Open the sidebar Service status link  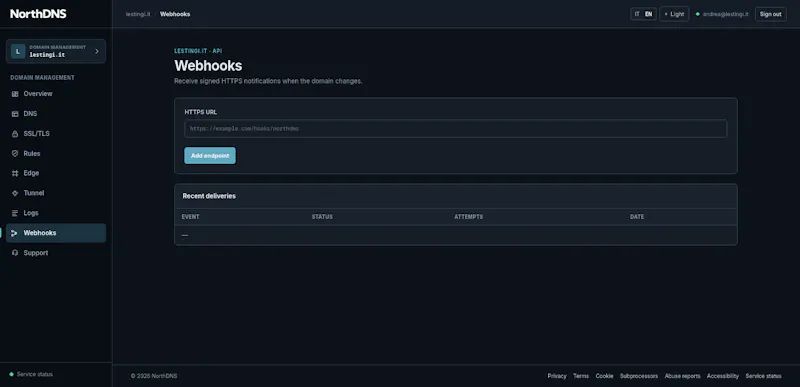pyautogui.click(x=35, y=374)
